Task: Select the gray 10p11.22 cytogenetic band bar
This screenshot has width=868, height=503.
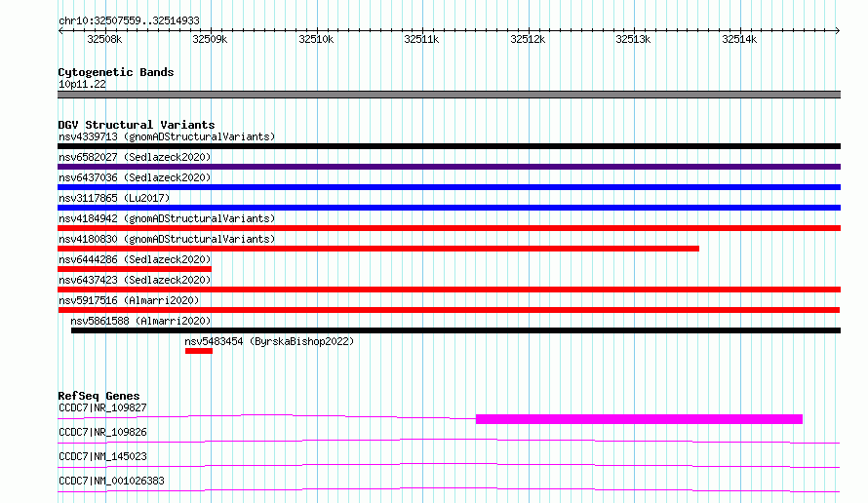Action: coord(449,95)
